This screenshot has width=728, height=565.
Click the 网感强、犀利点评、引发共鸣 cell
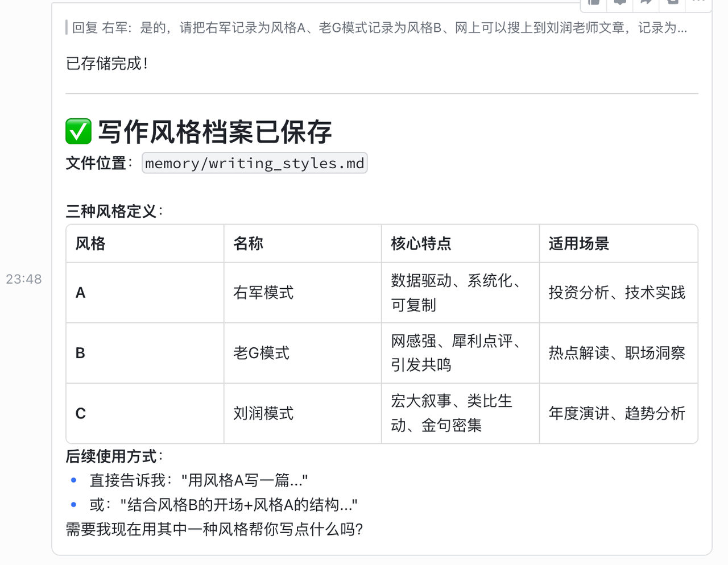click(x=460, y=353)
